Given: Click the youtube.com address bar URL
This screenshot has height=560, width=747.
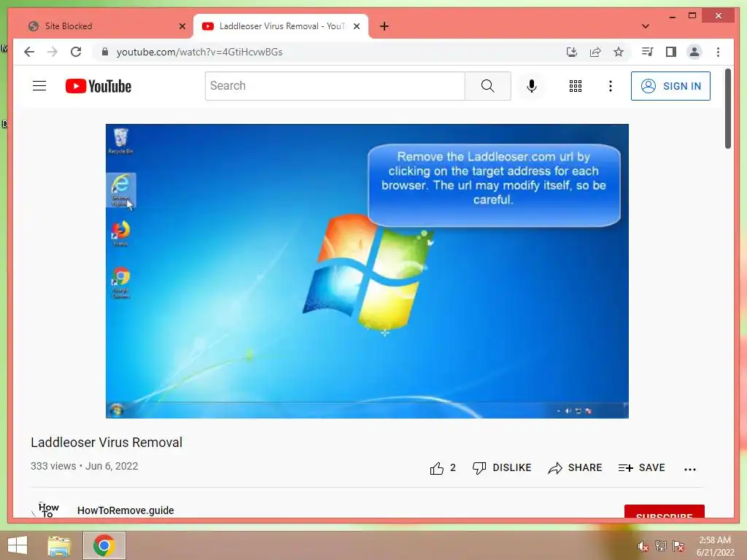Looking at the screenshot, I should pos(199,52).
